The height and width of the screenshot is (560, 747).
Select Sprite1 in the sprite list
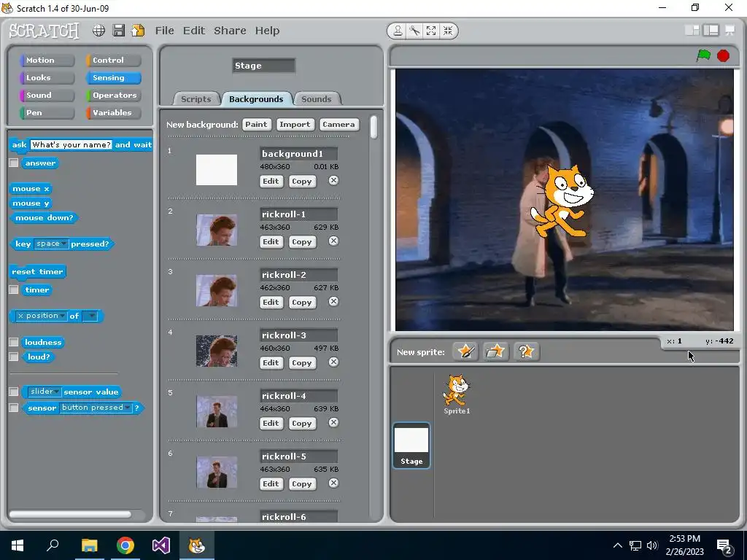point(457,394)
